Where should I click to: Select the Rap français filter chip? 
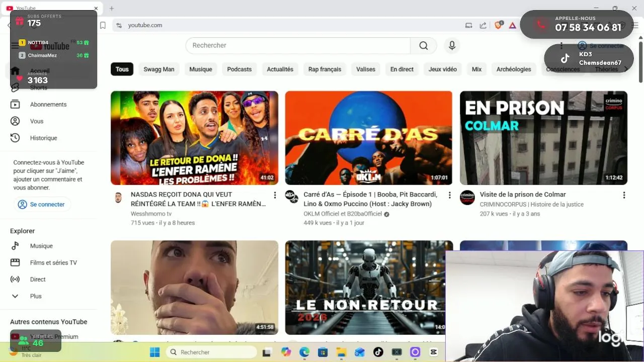click(x=325, y=69)
